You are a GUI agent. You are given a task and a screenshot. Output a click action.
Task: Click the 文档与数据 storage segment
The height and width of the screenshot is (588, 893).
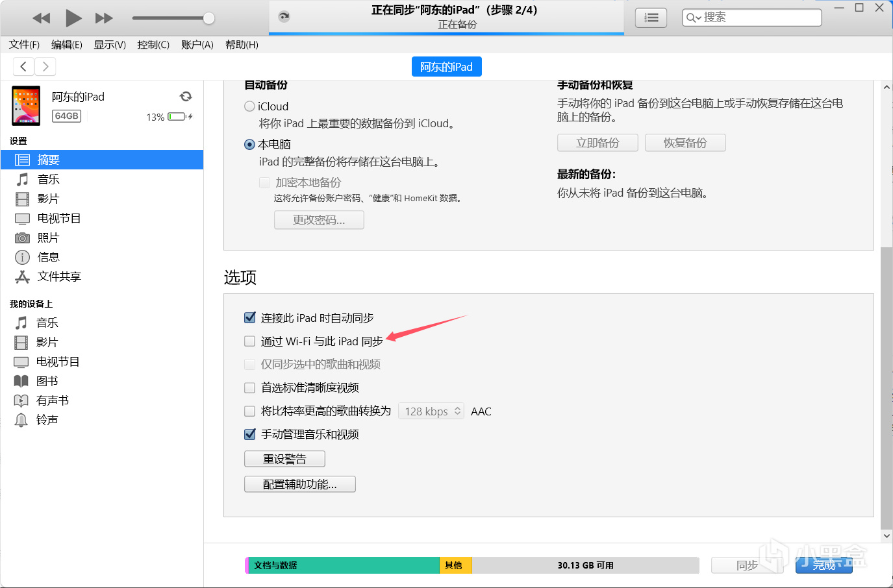click(x=344, y=565)
